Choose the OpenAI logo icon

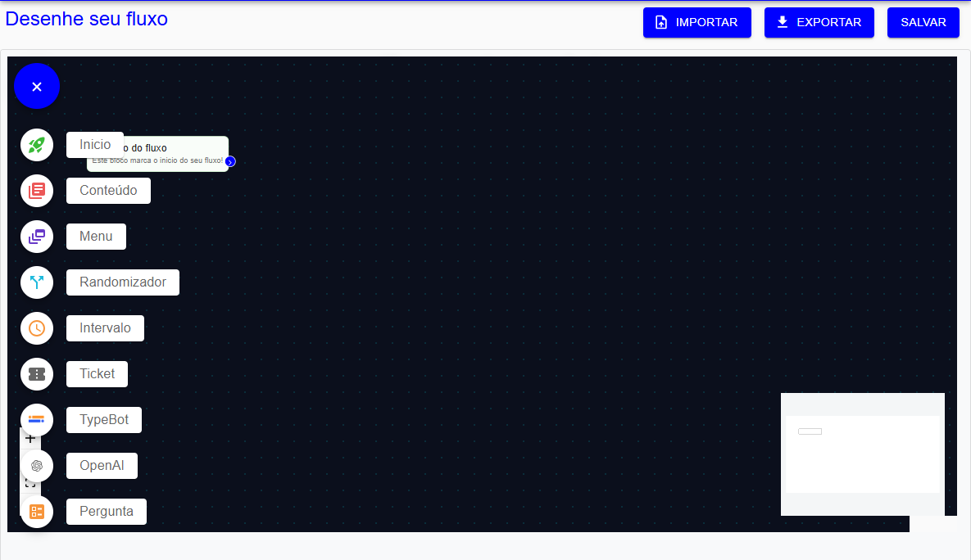tap(37, 466)
